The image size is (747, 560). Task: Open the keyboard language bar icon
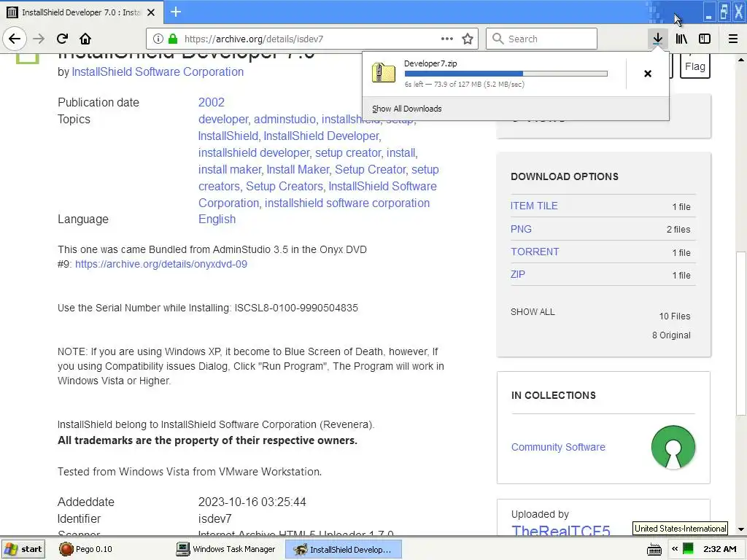click(654, 549)
